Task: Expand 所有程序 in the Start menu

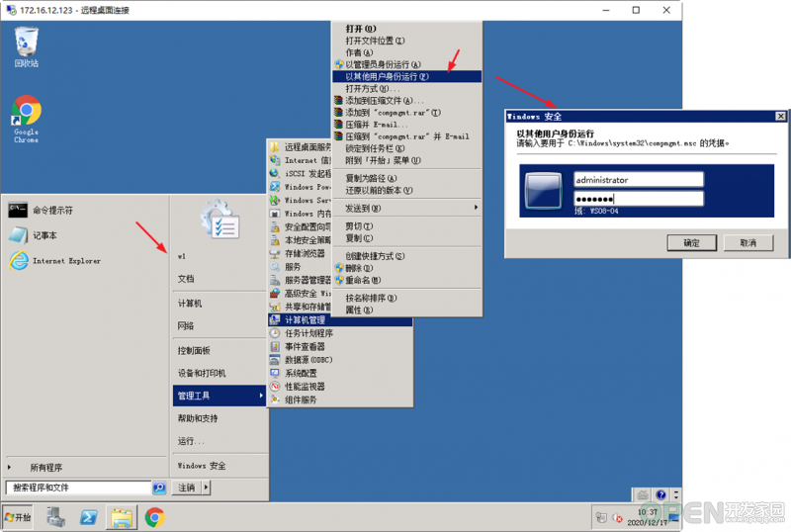Action: [x=45, y=468]
